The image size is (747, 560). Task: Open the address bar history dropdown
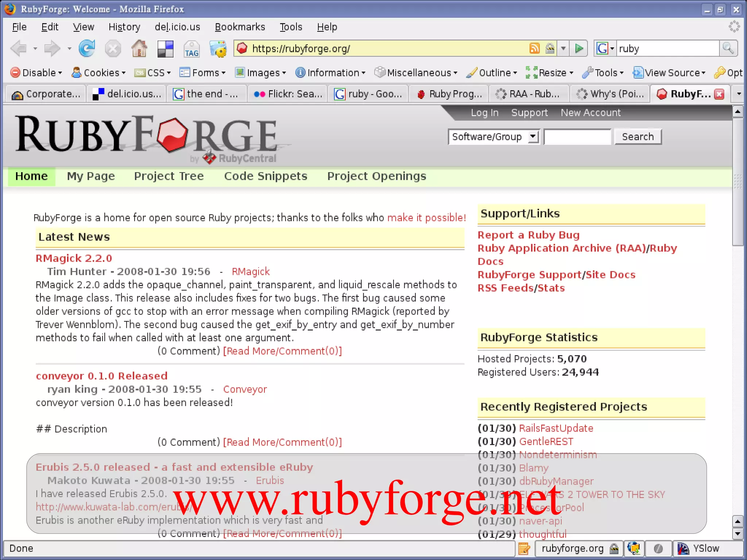(x=563, y=48)
